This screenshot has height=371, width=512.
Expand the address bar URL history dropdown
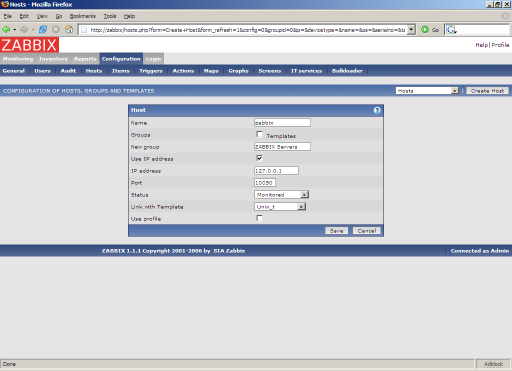(411, 30)
